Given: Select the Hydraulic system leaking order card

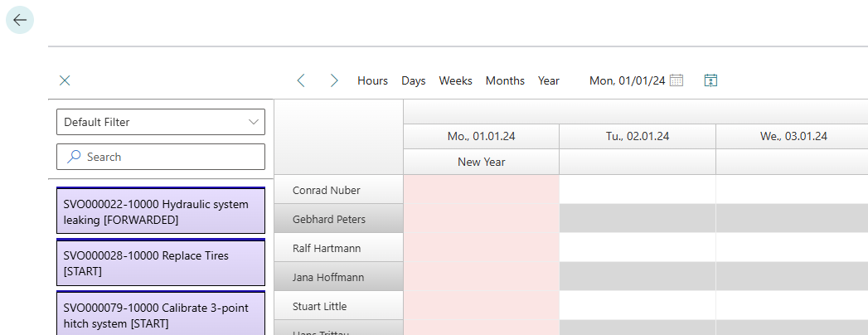Looking at the screenshot, I should (x=160, y=211).
